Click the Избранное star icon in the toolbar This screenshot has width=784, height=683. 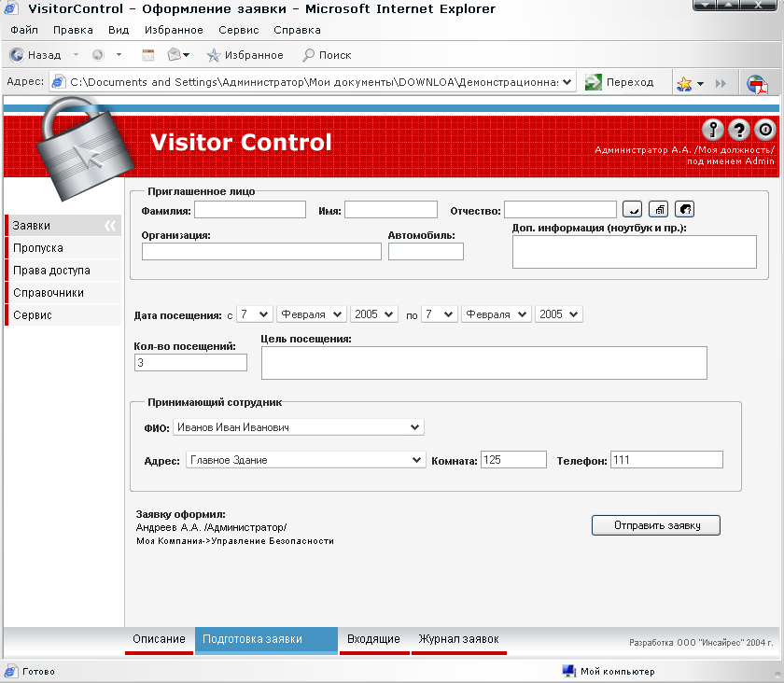(214, 55)
